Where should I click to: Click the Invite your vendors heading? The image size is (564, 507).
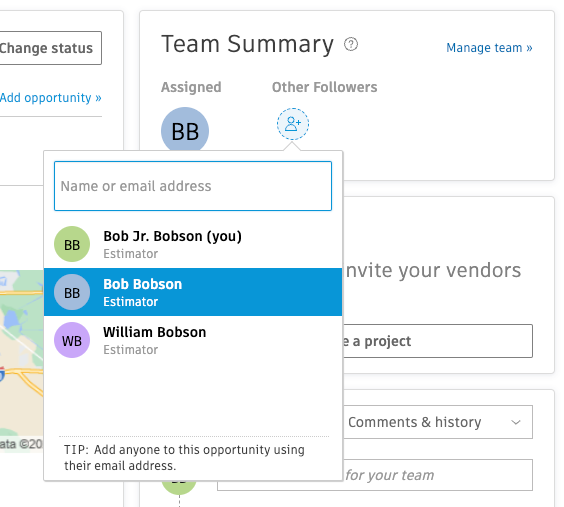[x=433, y=270]
